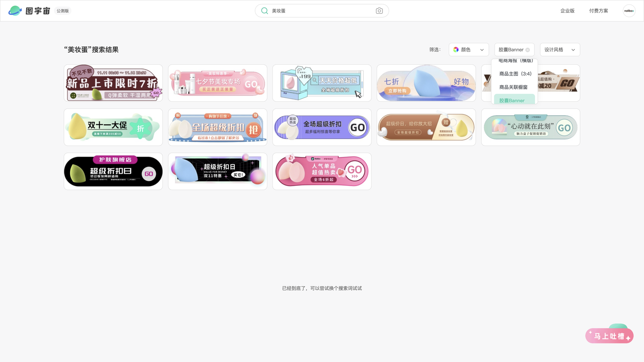The width and height of the screenshot is (644, 362).
Task: Click the 马上吐槽 feedback button
Action: [609, 335]
